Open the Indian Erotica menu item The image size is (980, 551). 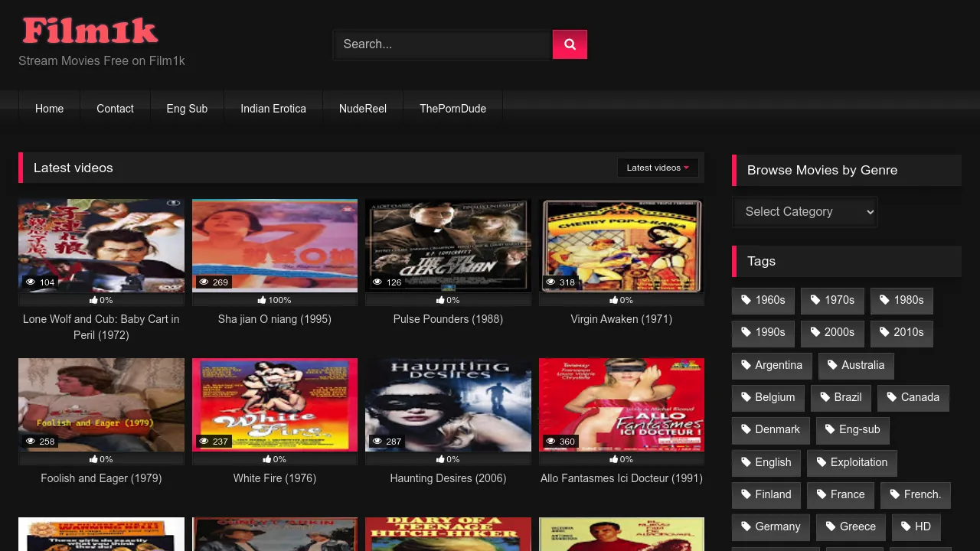coord(273,109)
